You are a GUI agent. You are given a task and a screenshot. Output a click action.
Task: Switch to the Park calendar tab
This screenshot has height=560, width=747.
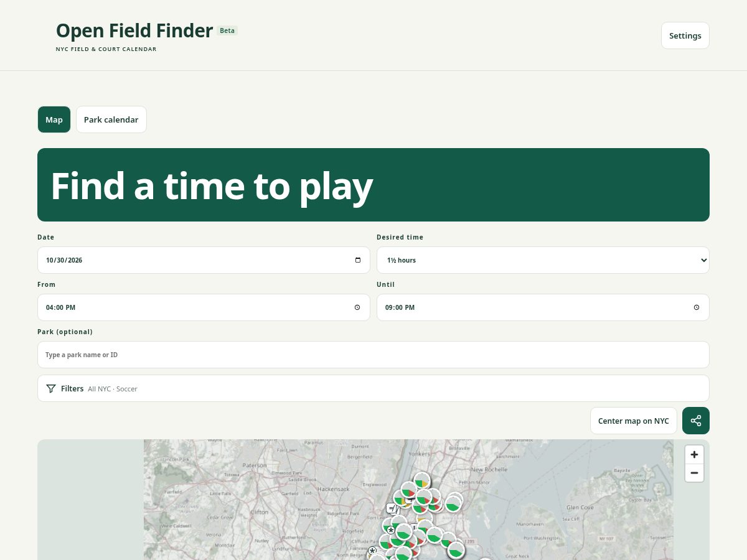tap(111, 119)
